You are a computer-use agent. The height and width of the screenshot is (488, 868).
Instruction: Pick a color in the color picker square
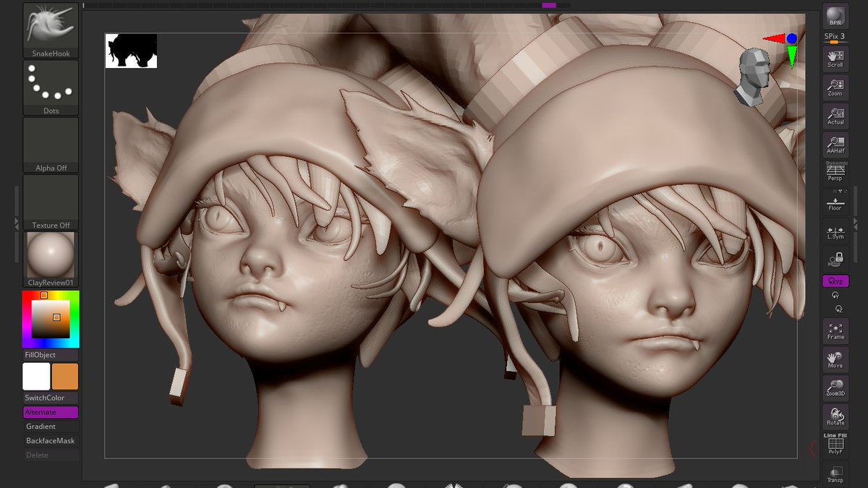(x=51, y=319)
